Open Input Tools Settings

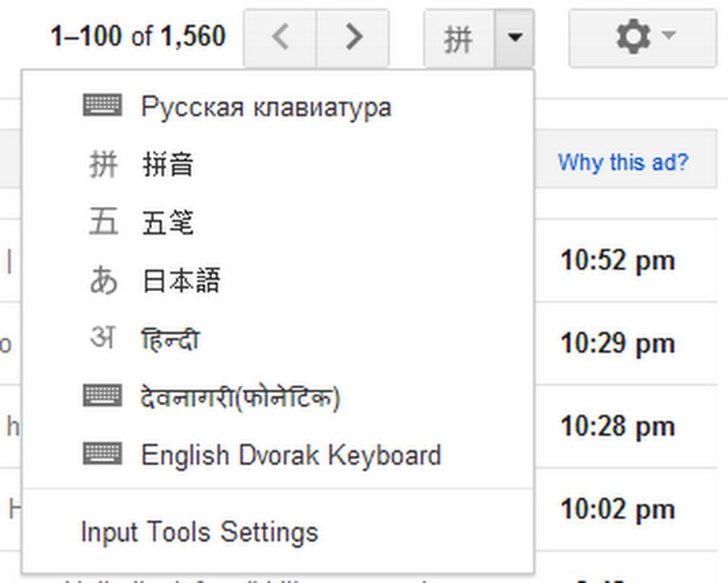pyautogui.click(x=199, y=532)
